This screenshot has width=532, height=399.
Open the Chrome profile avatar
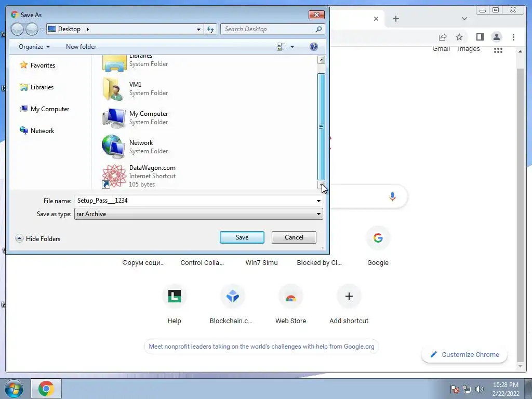(496, 37)
